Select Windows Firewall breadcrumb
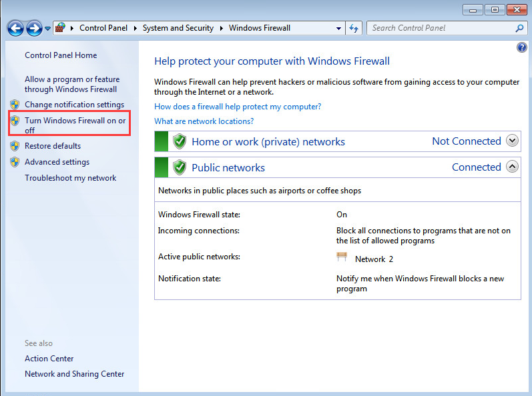The width and height of the screenshot is (532, 396). (x=260, y=28)
